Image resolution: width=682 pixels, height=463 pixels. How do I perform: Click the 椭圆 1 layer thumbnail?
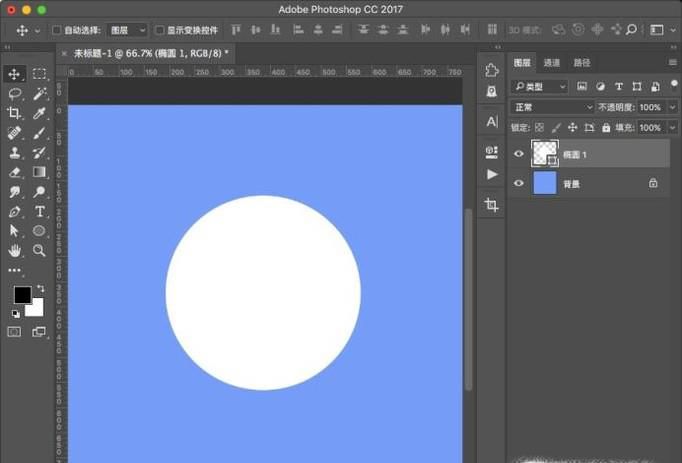pyautogui.click(x=545, y=153)
